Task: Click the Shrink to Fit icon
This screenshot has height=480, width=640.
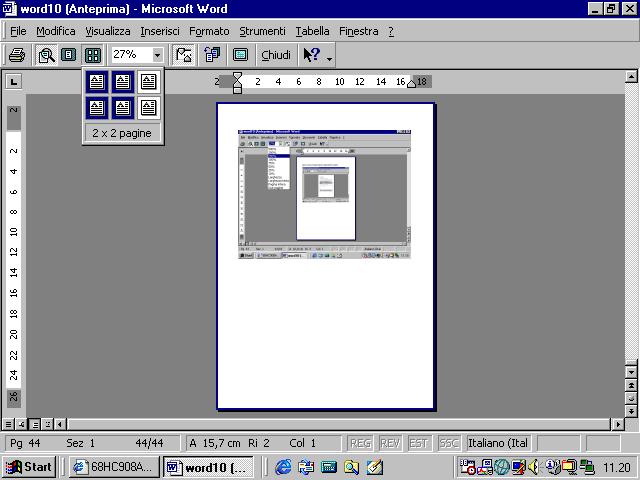Action: [212, 55]
